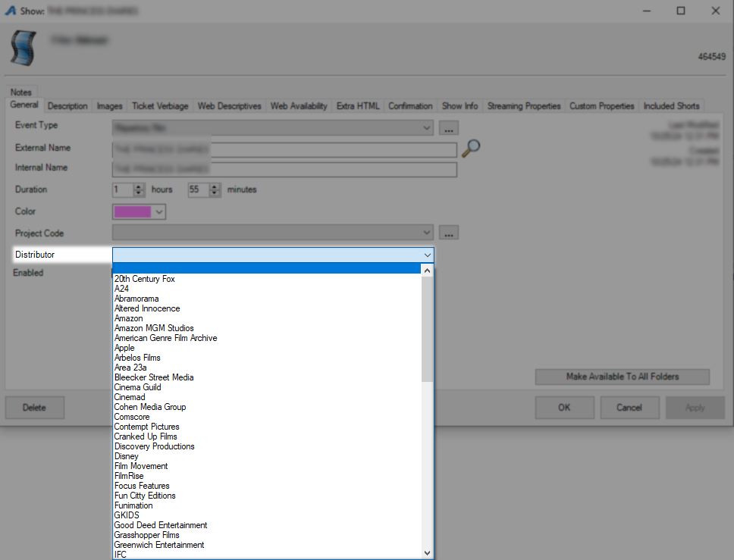Open the Color picker dropdown

159,212
